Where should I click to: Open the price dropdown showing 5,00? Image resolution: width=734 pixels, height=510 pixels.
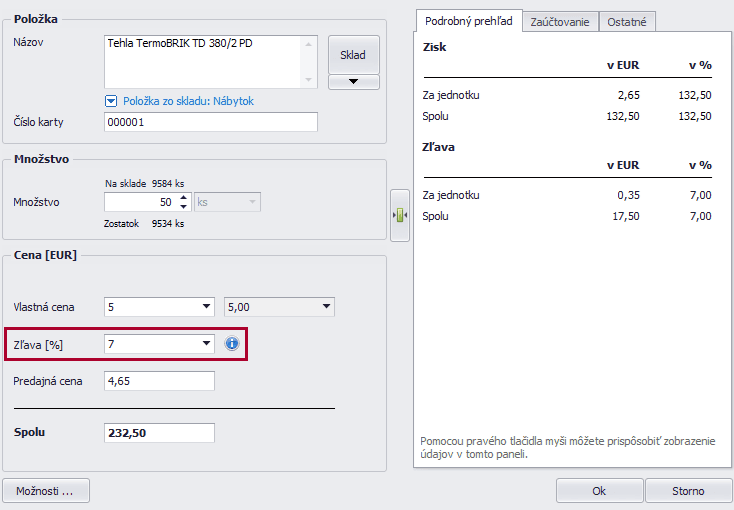pyautogui.click(x=279, y=307)
